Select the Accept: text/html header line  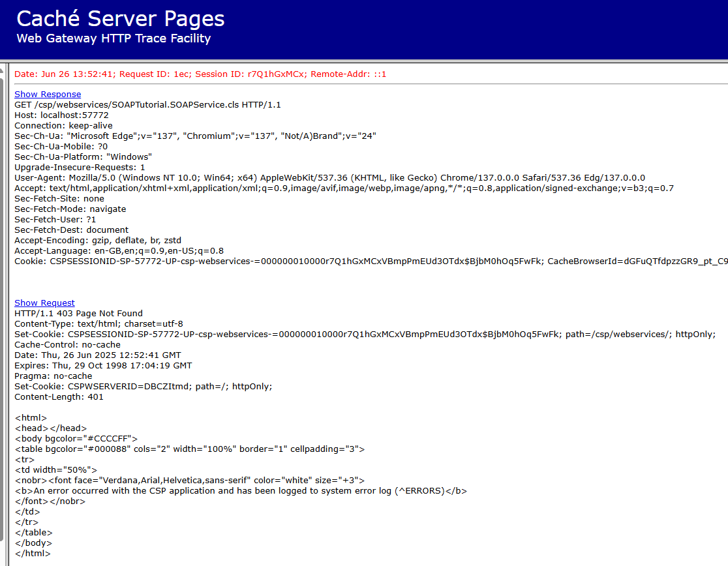click(x=344, y=188)
